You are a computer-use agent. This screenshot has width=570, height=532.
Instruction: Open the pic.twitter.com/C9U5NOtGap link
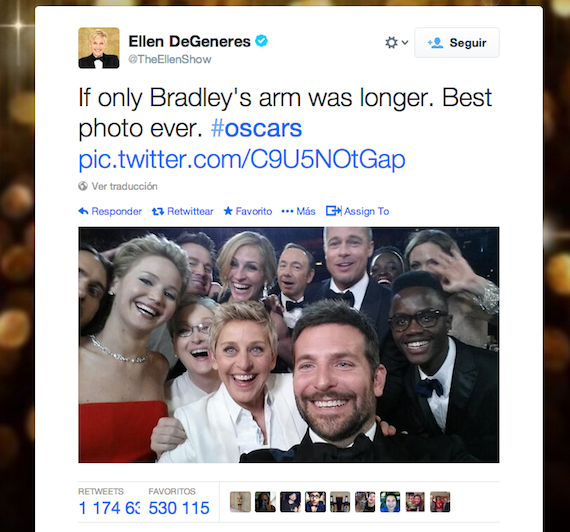point(242,159)
